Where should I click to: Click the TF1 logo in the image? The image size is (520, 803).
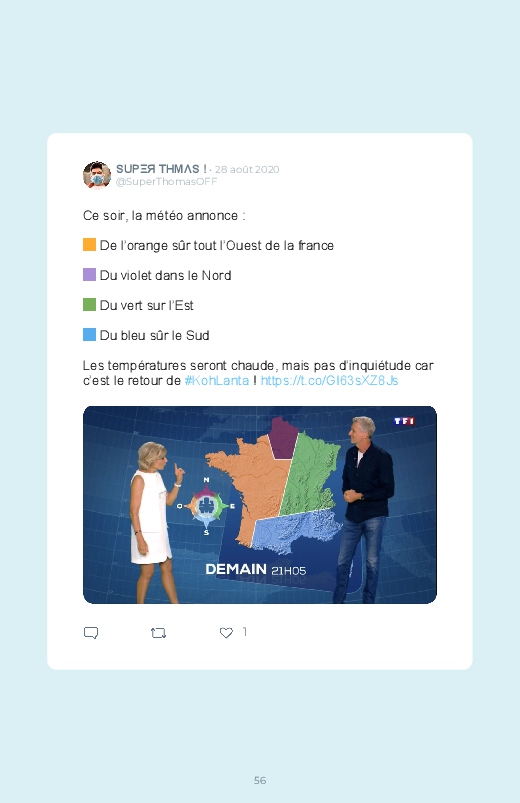click(404, 421)
